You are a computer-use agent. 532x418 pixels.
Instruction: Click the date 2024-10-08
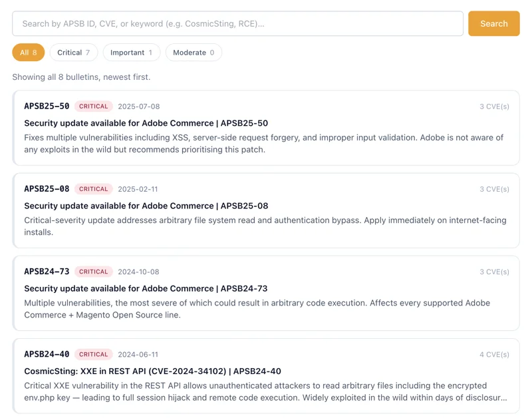coord(138,272)
